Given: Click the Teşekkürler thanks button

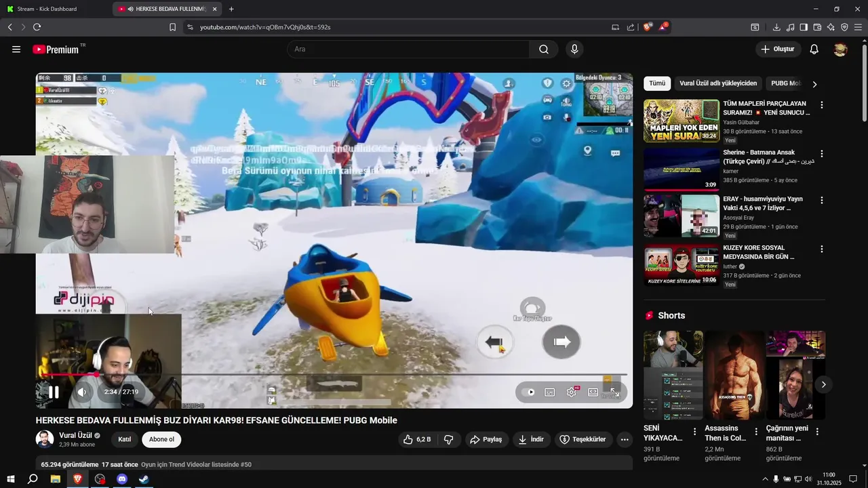Looking at the screenshot, I should point(583,439).
